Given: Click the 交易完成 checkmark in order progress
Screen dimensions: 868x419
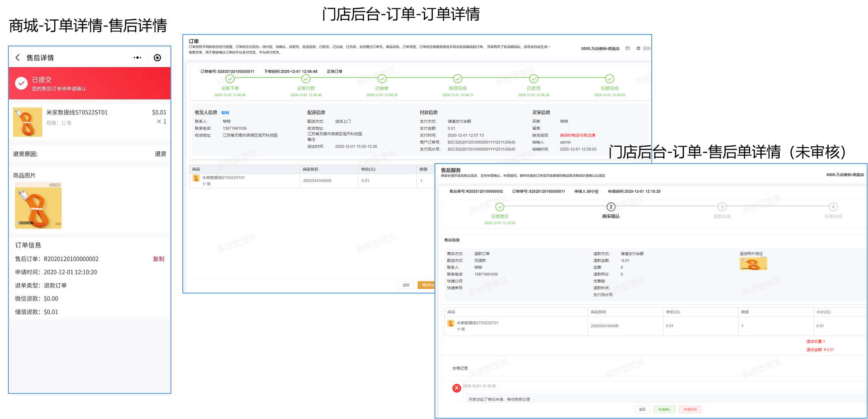Looking at the screenshot, I should pyautogui.click(x=609, y=79).
